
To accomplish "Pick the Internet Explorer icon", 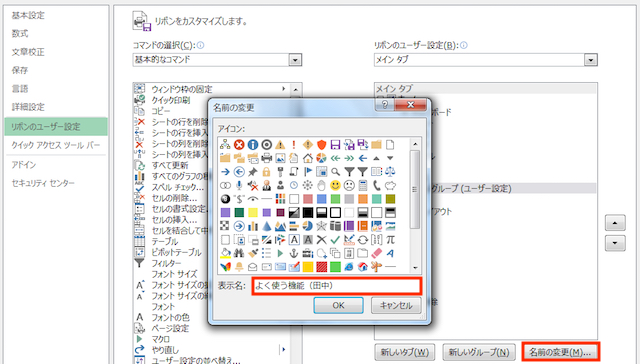I will pos(349,267).
